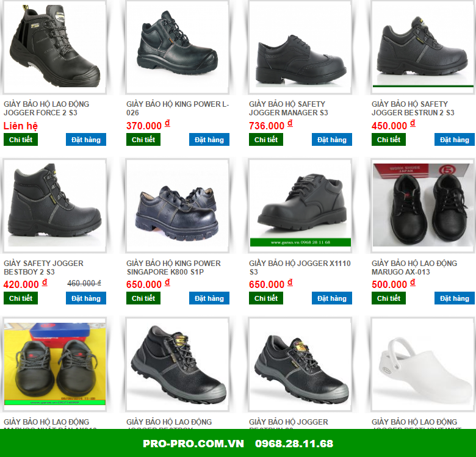Open the Marugo AX-013 shoes photo

pos(422,206)
